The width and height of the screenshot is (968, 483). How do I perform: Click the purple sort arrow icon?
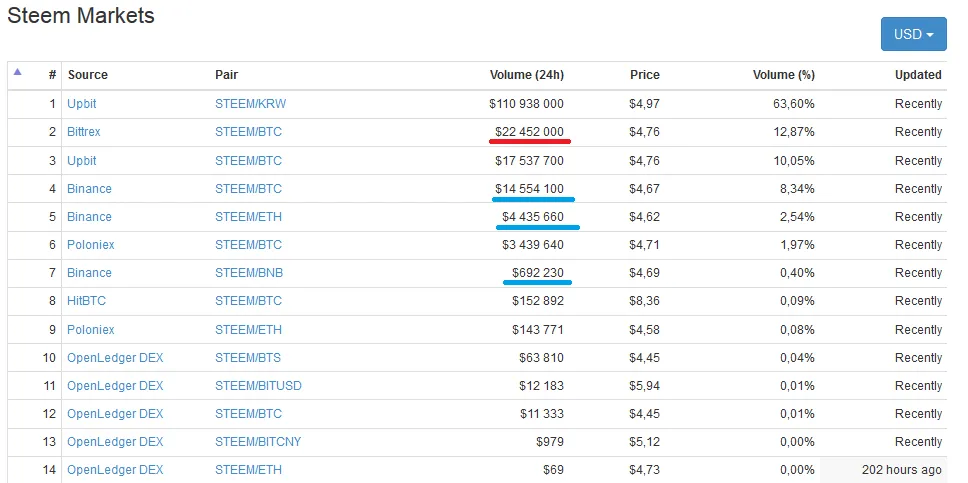coord(17,72)
